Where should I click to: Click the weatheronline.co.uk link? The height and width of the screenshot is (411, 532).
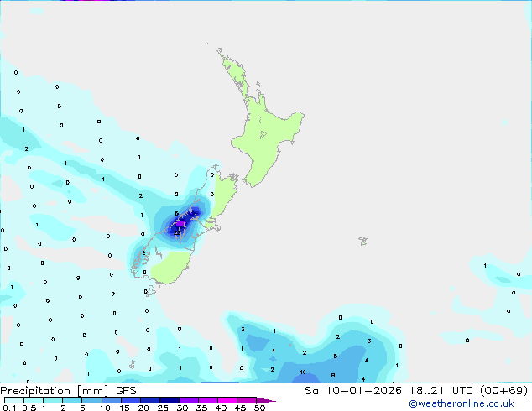[462, 403]
